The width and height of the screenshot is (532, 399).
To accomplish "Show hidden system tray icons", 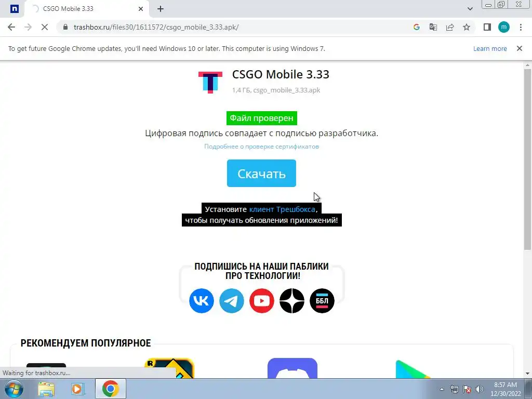I will pos(442,389).
